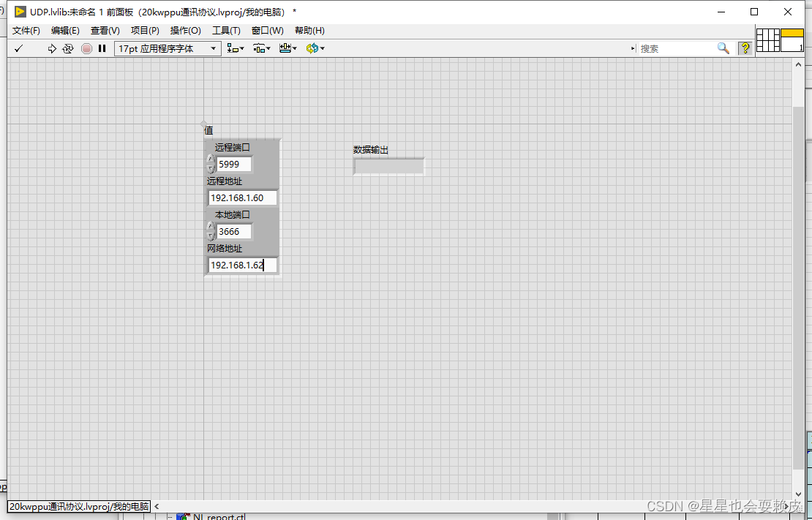This screenshot has width=812, height=520.
Task: Click the connector pane grid icon
Action: click(767, 40)
